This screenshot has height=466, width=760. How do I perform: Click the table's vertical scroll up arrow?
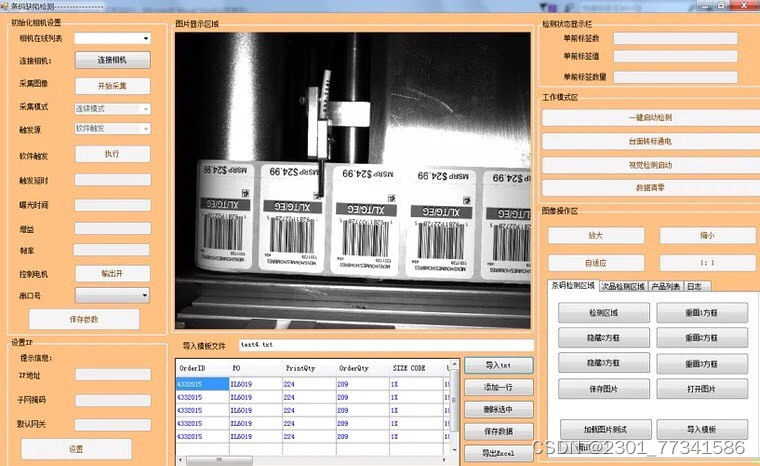tap(455, 364)
